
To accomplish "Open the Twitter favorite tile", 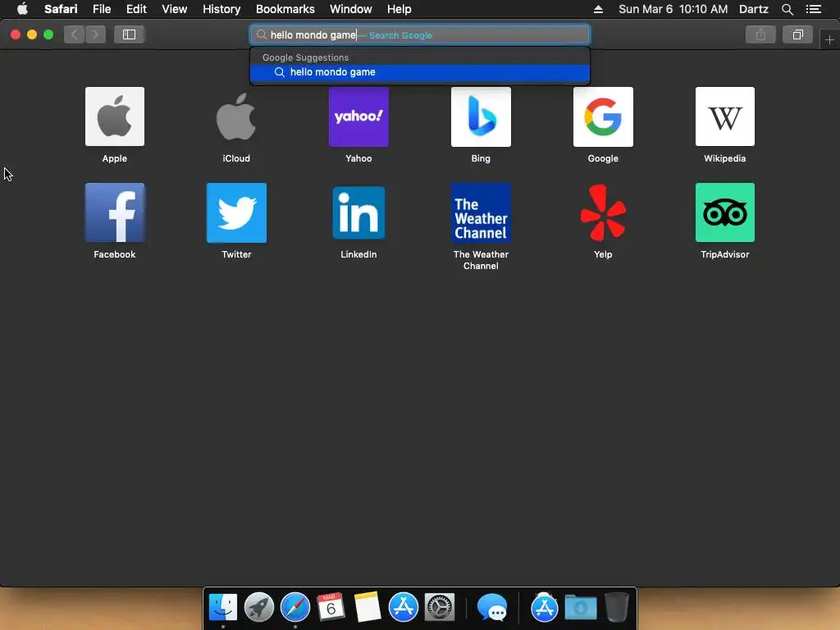I will pyautogui.click(x=236, y=212).
